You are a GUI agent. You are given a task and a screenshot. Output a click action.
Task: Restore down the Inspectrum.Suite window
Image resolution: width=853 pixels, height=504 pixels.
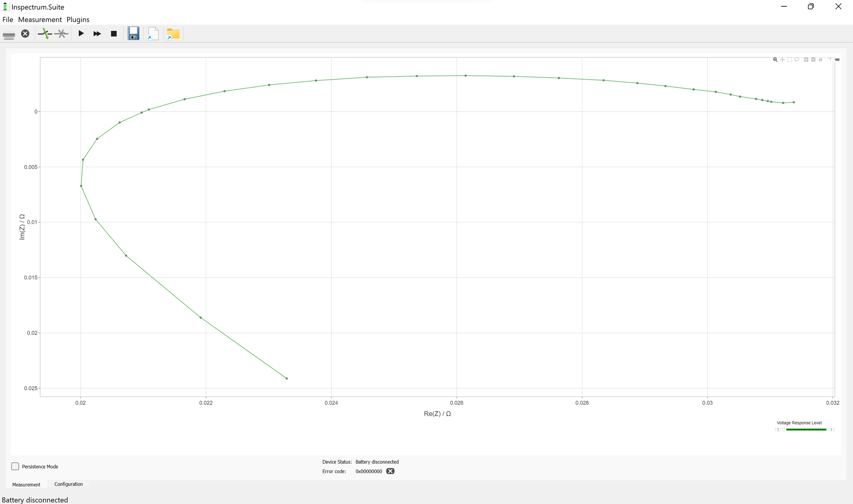811,7
